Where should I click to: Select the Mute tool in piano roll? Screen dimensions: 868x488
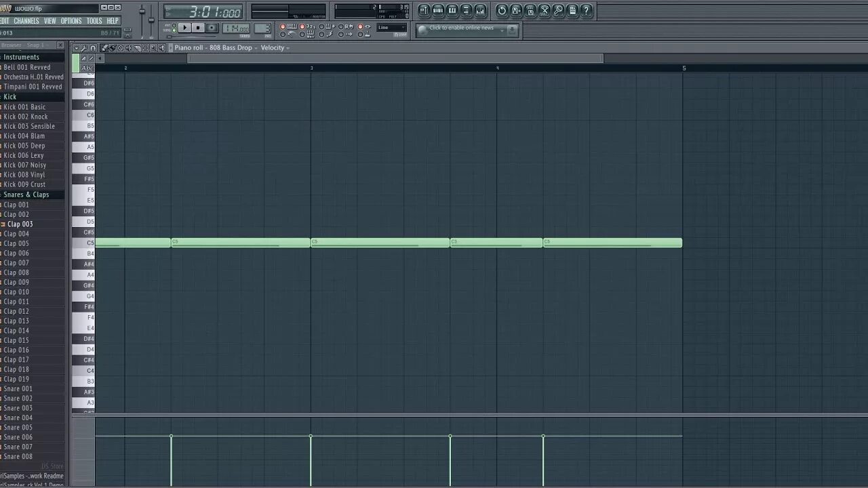(129, 48)
